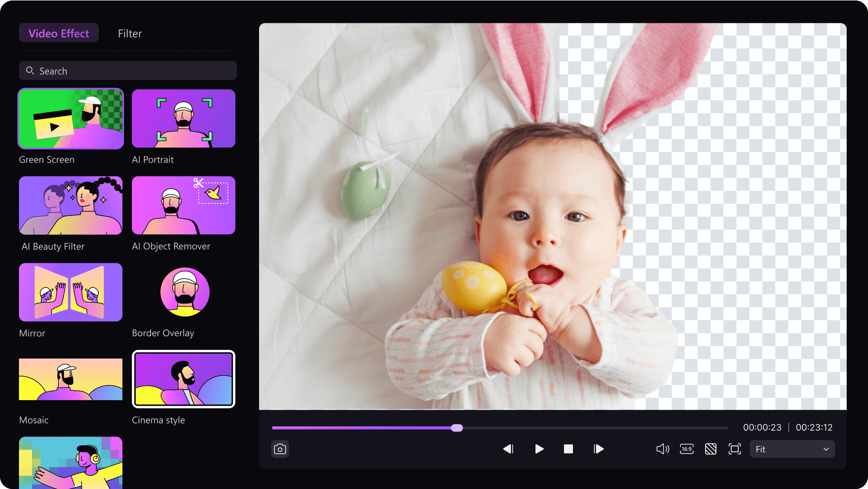Viewport: 868px width, 489px height.
Task: Take a snapshot with the camera icon
Action: (280, 449)
